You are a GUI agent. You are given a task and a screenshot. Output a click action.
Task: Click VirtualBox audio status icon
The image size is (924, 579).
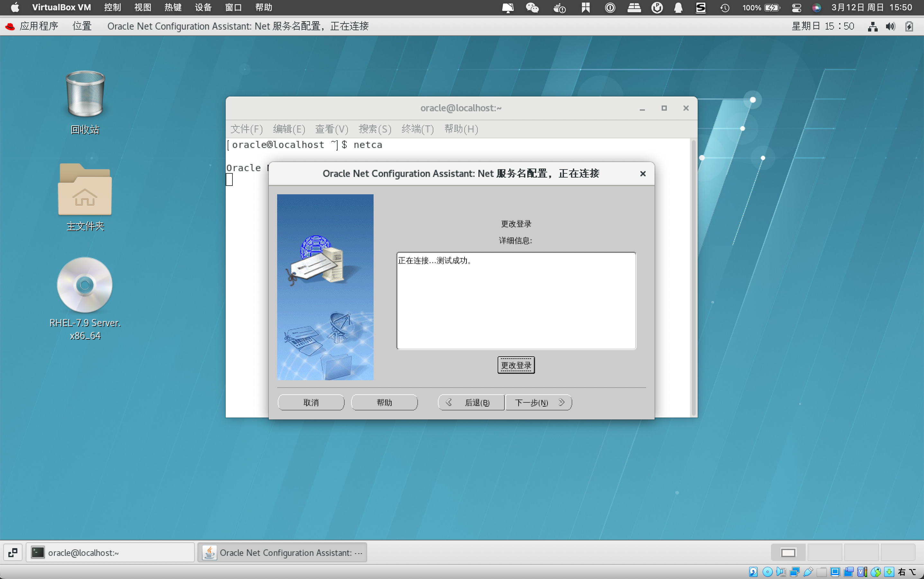[x=781, y=572]
